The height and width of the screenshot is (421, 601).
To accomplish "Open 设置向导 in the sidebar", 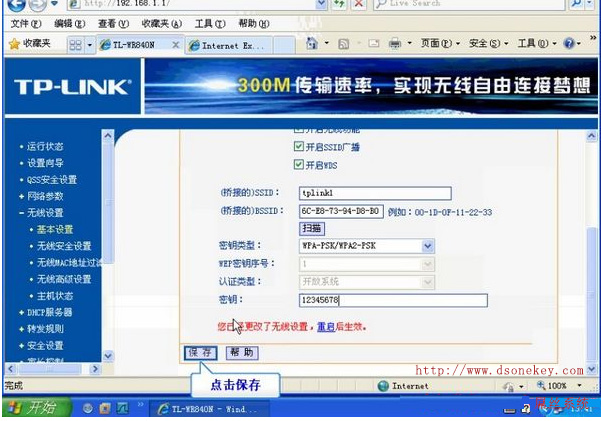I will point(45,163).
